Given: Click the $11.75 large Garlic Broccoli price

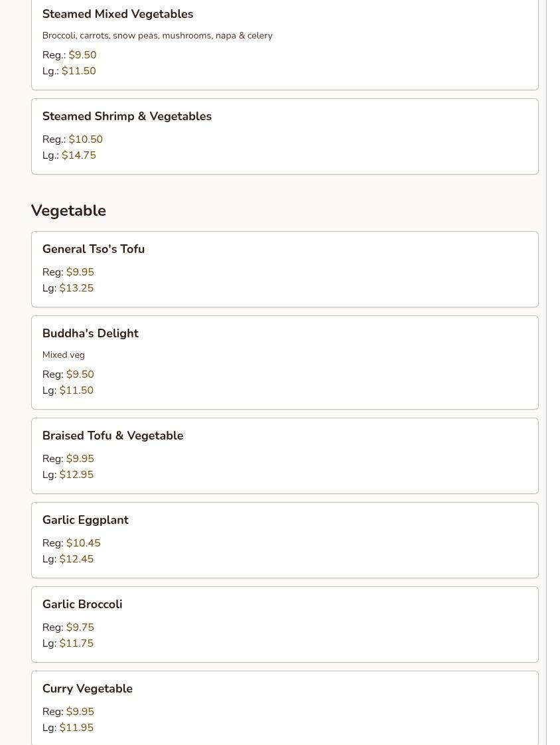Looking at the screenshot, I should point(76,643).
